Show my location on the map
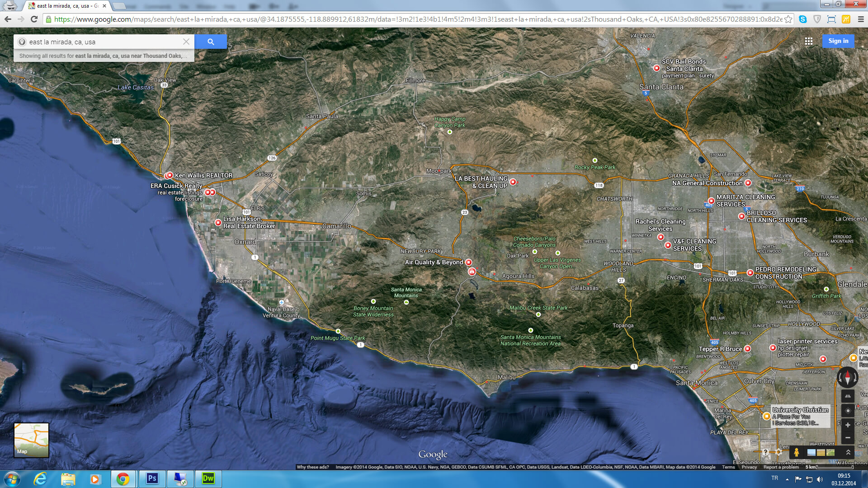868x488 pixels. [848, 411]
